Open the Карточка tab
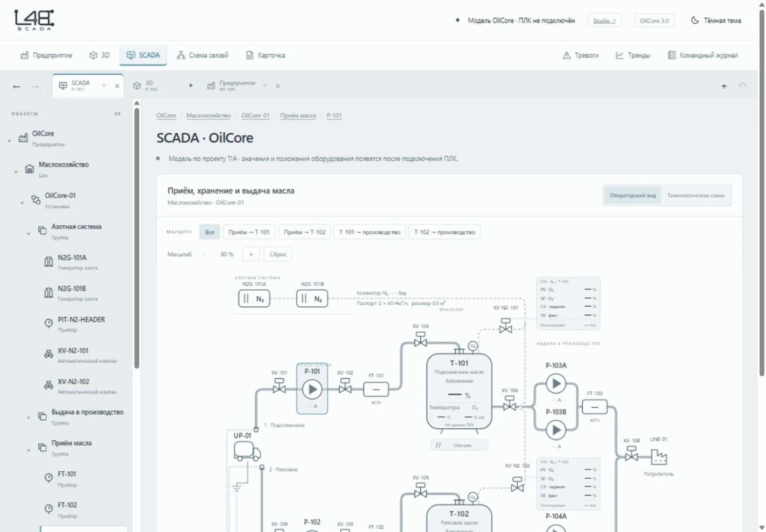Viewport: 766px width, 532px height. pos(266,55)
